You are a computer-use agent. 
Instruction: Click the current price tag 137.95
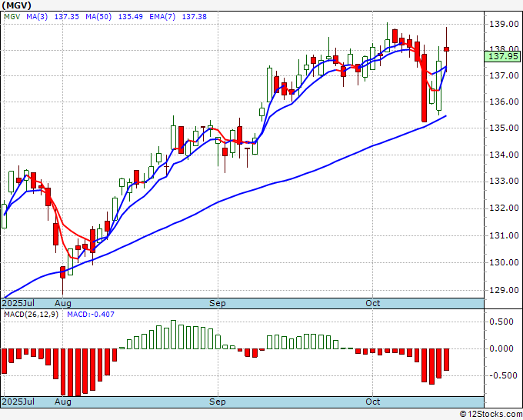(x=503, y=56)
